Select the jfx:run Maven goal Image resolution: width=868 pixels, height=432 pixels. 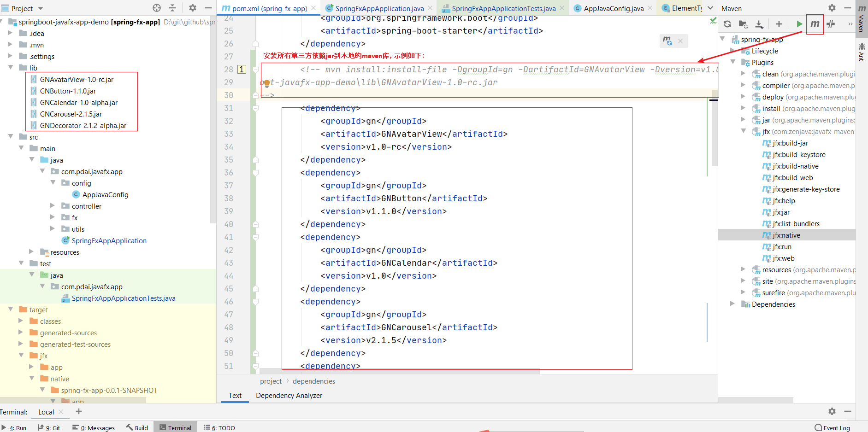click(x=782, y=247)
